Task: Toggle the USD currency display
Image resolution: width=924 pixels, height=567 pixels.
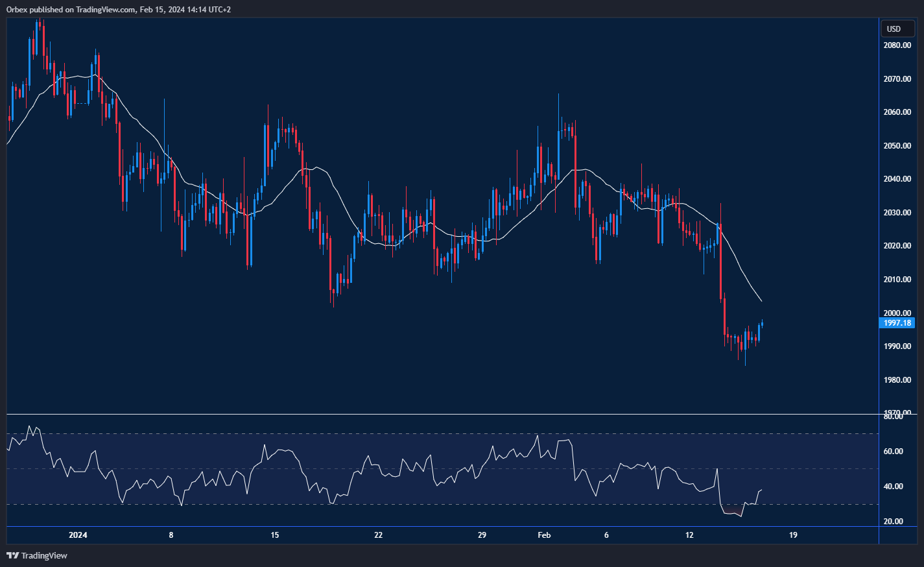Action: click(897, 29)
